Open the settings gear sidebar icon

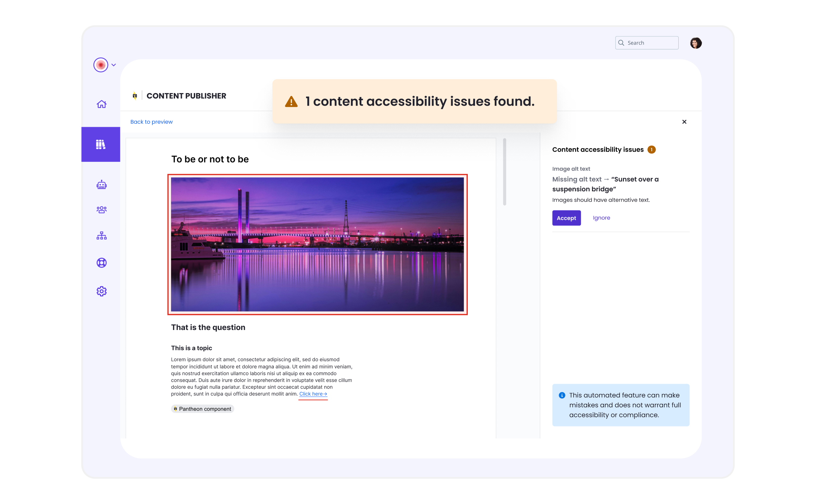pyautogui.click(x=101, y=291)
